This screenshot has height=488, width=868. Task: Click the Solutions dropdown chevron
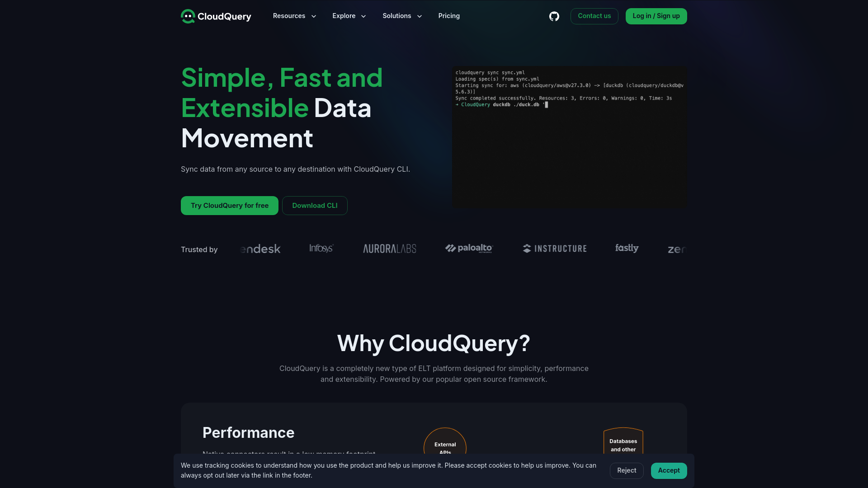click(x=419, y=16)
